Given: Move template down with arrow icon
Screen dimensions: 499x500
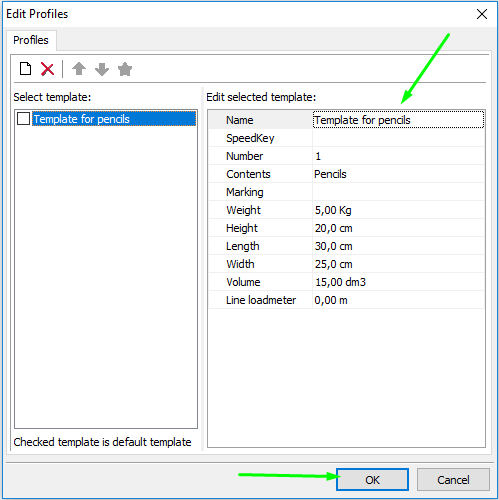Looking at the screenshot, I should coord(102,69).
